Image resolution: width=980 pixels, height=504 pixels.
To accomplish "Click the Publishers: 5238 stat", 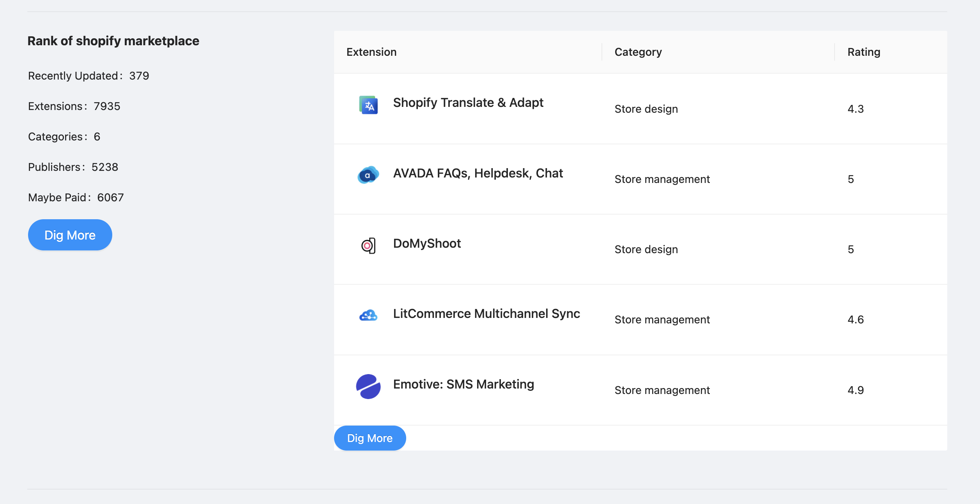I will (73, 167).
